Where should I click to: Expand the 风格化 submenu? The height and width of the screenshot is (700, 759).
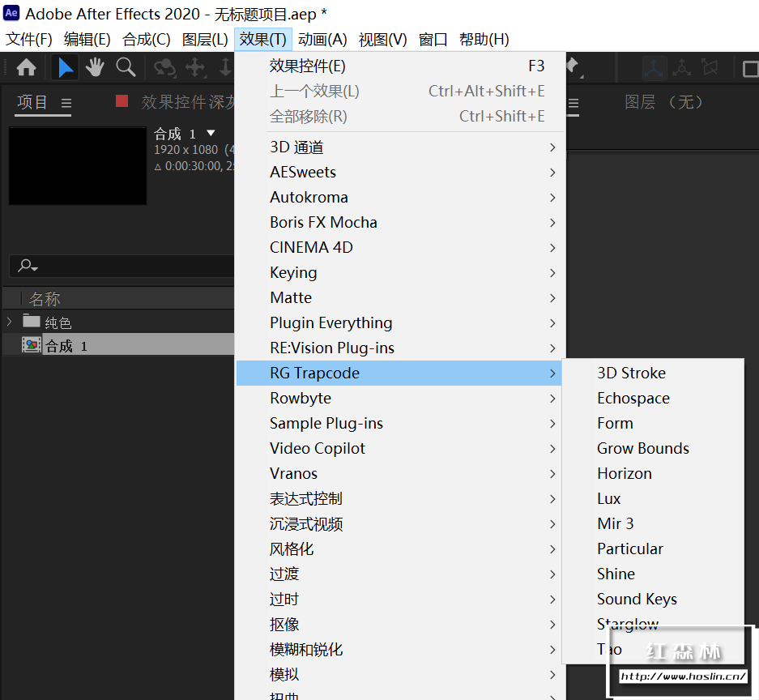(x=400, y=549)
